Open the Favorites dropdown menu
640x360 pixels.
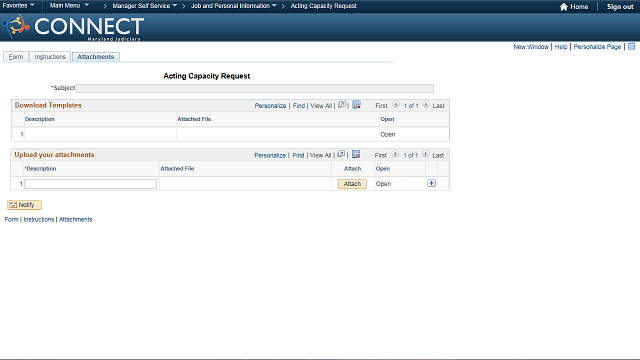[x=18, y=6]
